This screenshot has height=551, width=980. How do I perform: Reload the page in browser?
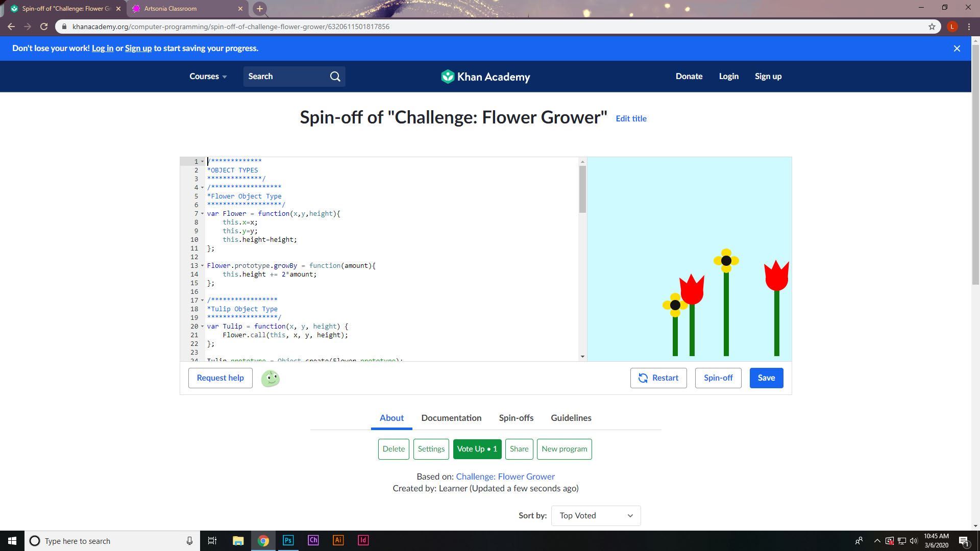(x=44, y=27)
